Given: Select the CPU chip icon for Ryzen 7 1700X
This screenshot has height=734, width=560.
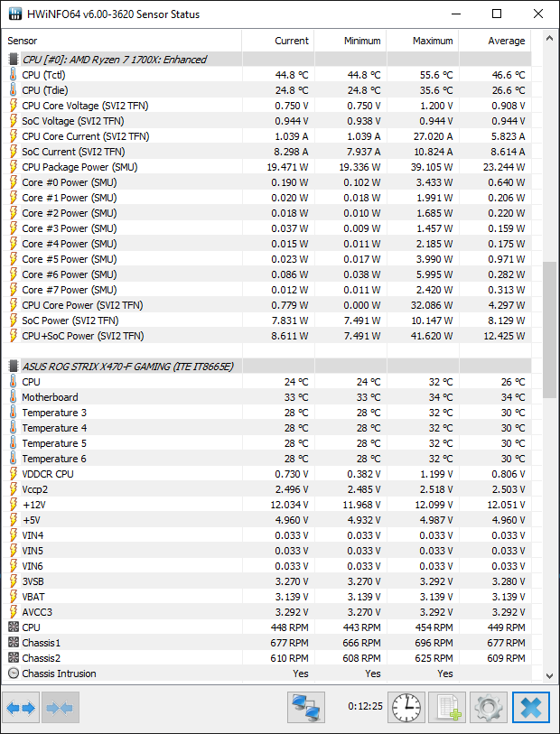Looking at the screenshot, I should coord(14,60).
